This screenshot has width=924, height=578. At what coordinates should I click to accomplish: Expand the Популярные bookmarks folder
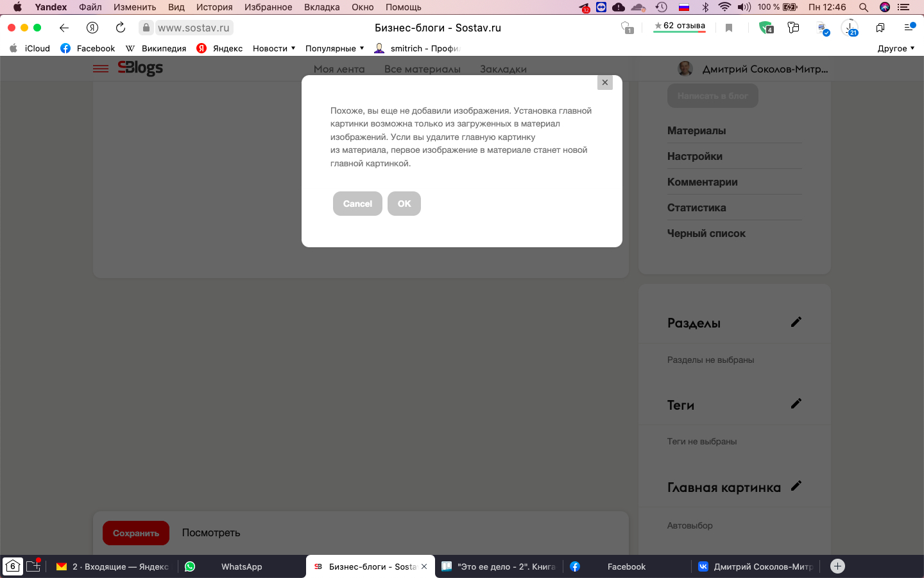pos(334,48)
